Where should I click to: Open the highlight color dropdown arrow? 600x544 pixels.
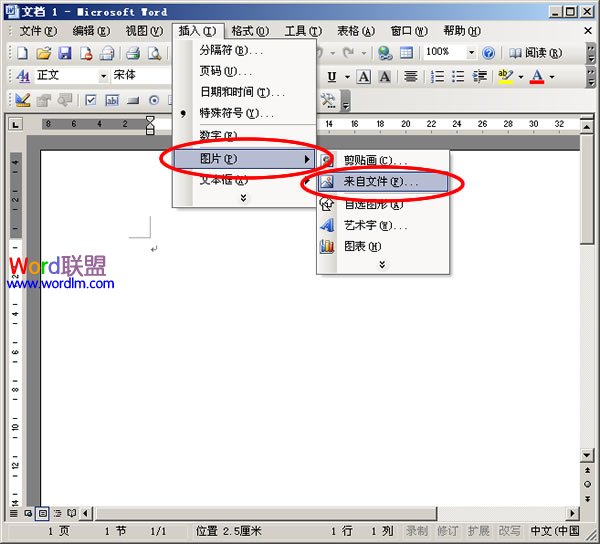click(520, 77)
